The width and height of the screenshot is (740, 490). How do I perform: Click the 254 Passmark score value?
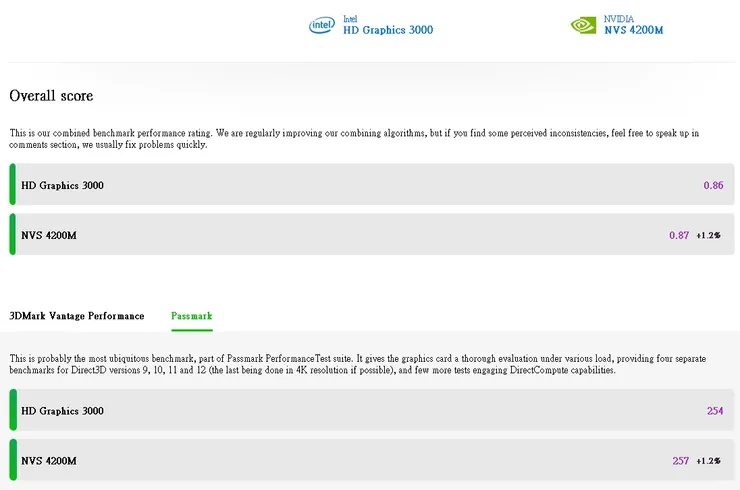pyautogui.click(x=714, y=411)
